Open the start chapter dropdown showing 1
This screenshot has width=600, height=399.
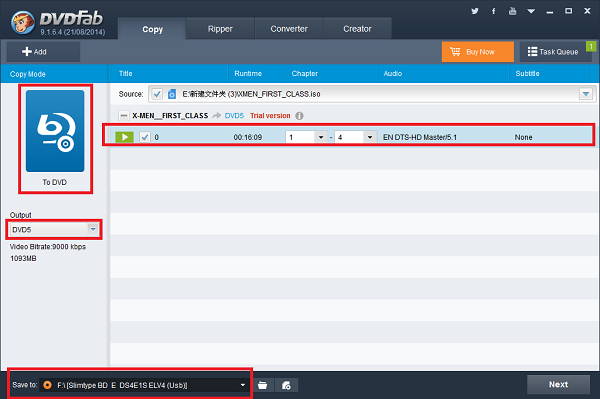[x=306, y=137]
